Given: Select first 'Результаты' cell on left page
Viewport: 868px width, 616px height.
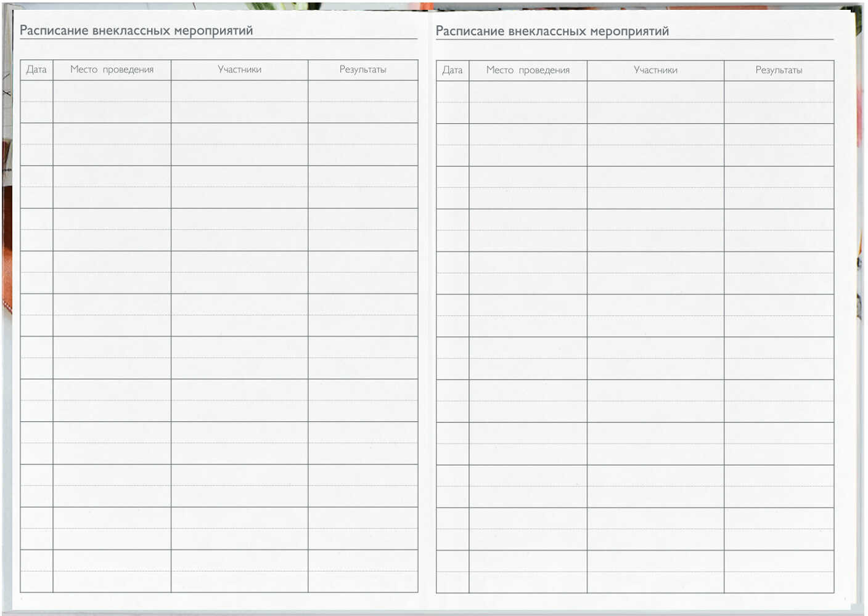Looking at the screenshot, I should point(362,102).
